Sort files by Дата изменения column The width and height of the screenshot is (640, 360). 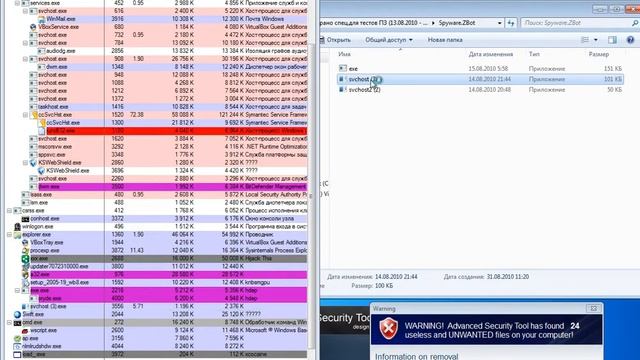click(491, 54)
